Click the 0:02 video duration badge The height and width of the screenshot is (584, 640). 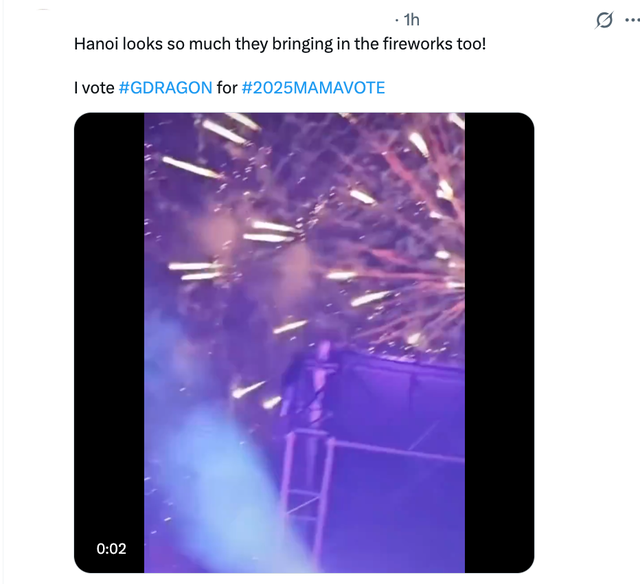tap(109, 548)
